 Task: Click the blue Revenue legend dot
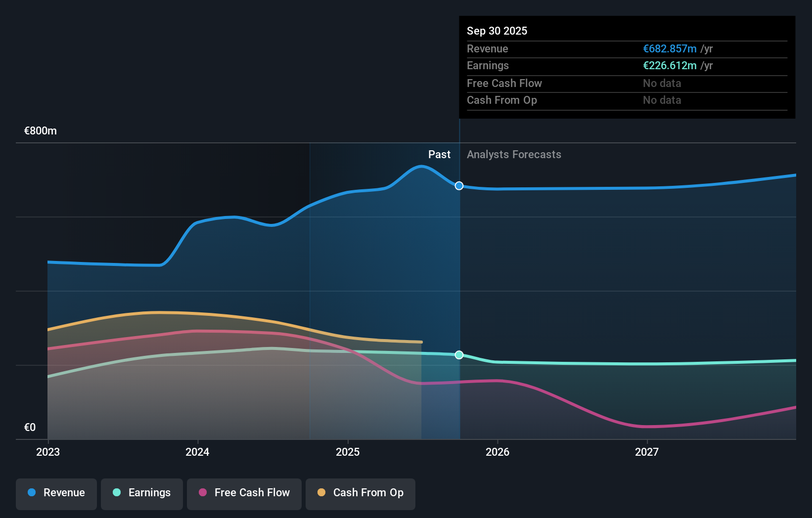coord(32,493)
